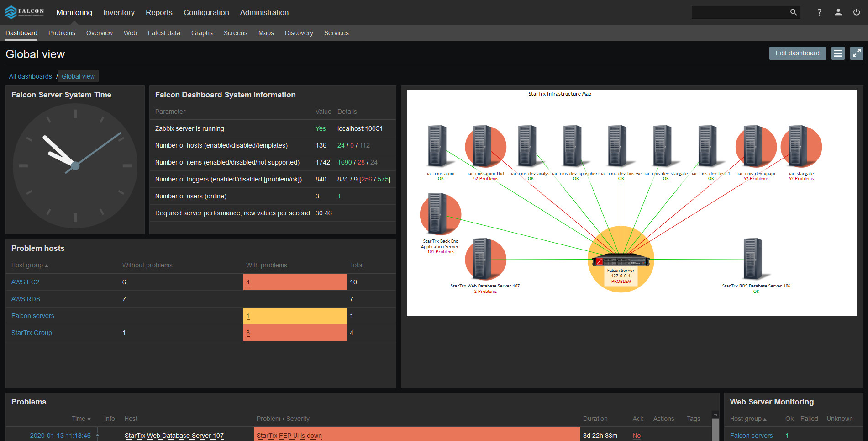Open Falcon servers link in Problem hosts
Image resolution: width=868 pixels, height=441 pixels.
[x=33, y=316]
